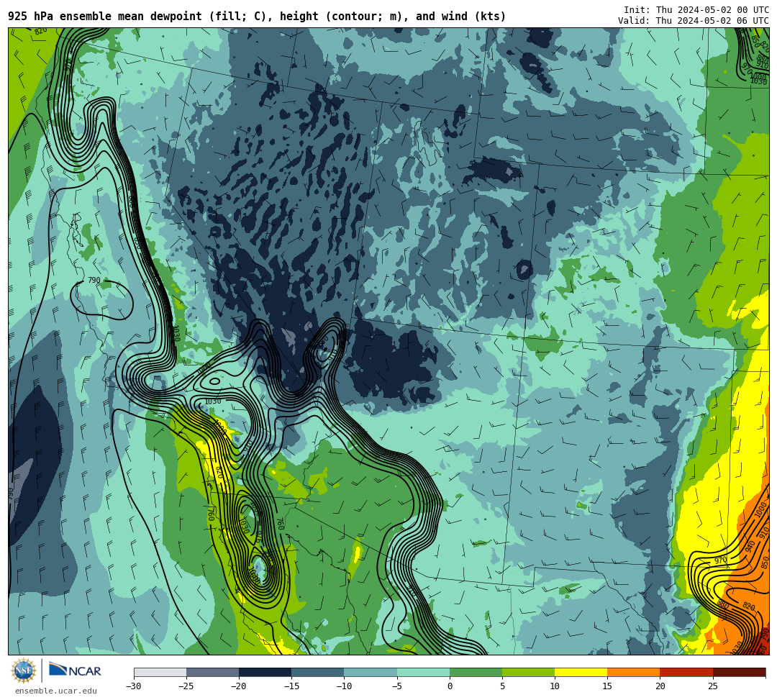Click the colorbar tick label 20

(x=660, y=686)
